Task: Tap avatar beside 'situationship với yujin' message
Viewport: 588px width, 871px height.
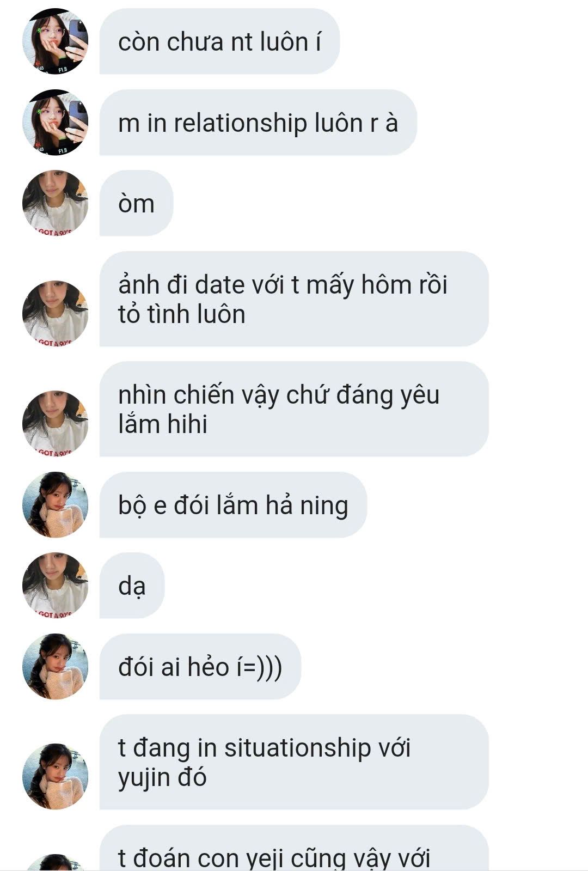Action: click(x=55, y=776)
